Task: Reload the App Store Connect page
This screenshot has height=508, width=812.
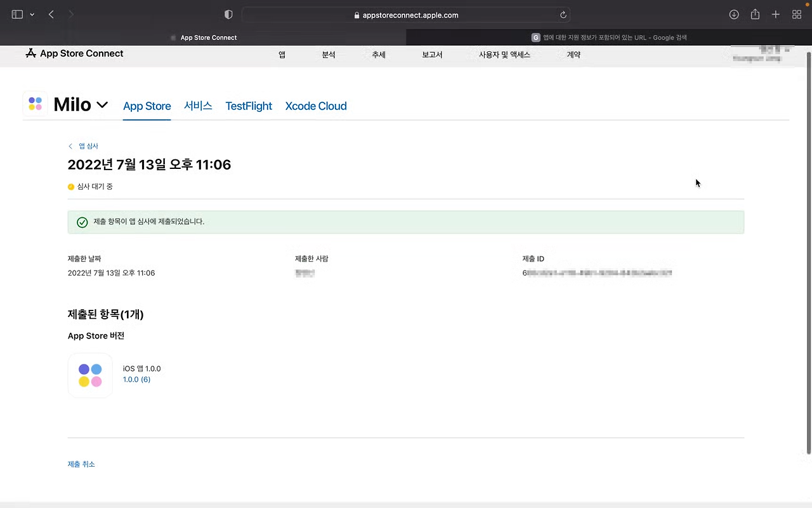Action: click(x=563, y=15)
